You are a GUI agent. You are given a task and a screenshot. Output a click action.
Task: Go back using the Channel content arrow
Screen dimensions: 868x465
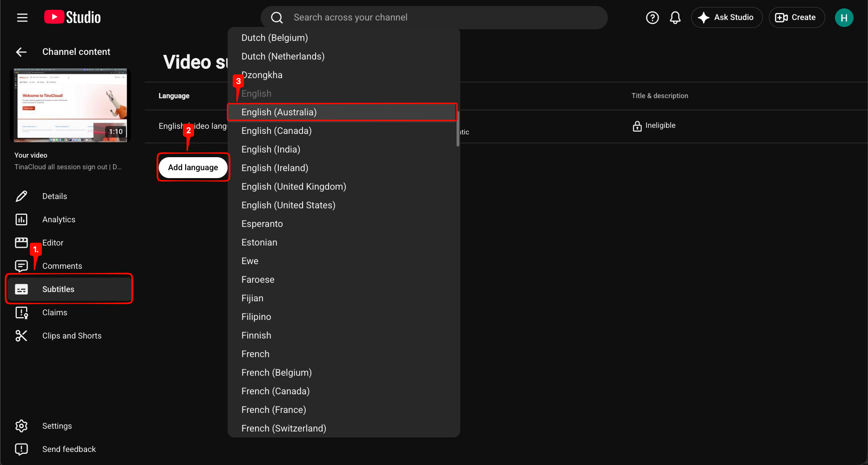point(21,52)
